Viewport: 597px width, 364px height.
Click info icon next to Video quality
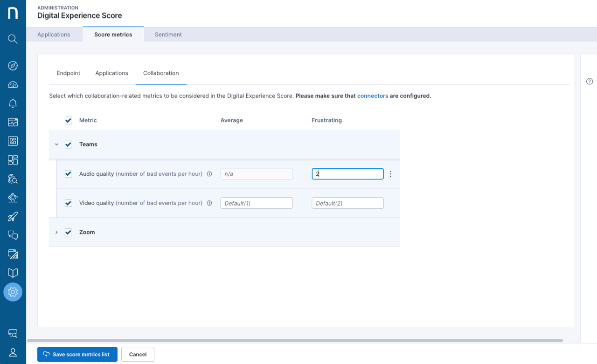point(209,203)
